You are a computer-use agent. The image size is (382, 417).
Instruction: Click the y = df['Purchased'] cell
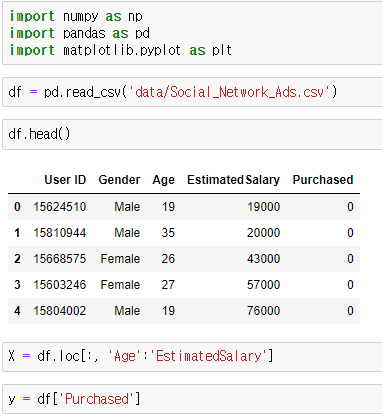(192, 399)
